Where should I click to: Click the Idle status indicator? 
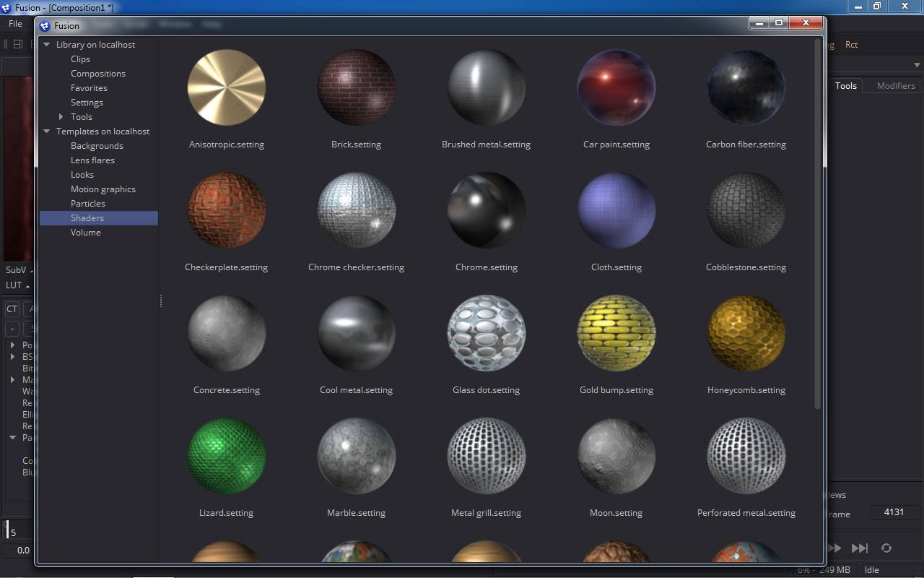click(872, 570)
